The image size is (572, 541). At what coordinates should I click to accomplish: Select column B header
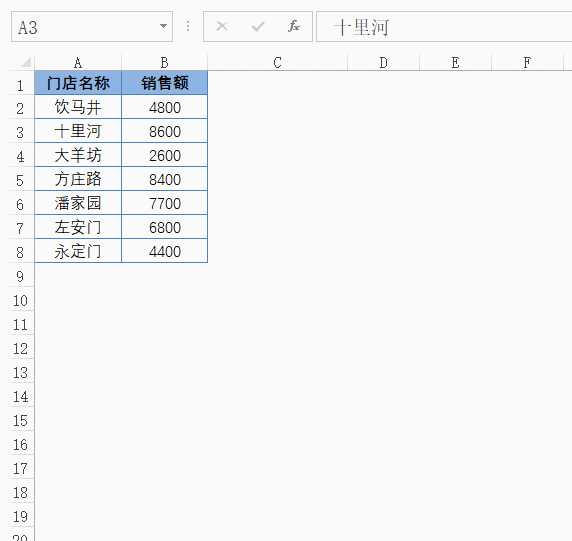point(165,62)
